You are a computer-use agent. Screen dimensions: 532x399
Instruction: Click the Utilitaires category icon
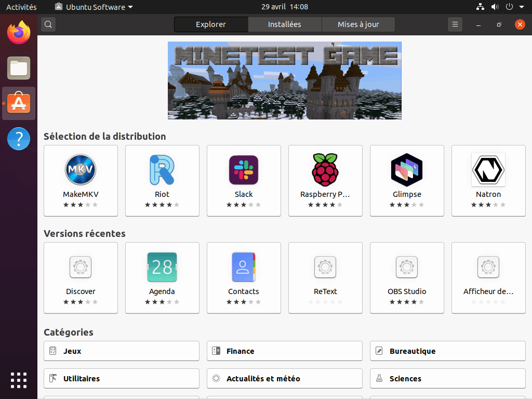(x=53, y=378)
